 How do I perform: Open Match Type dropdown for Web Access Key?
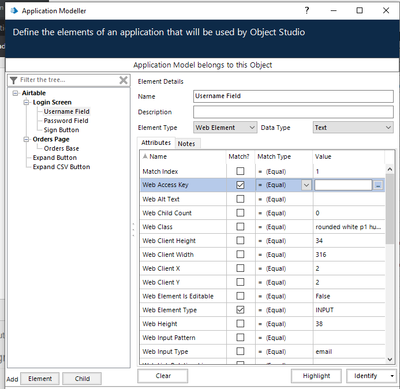pos(306,185)
